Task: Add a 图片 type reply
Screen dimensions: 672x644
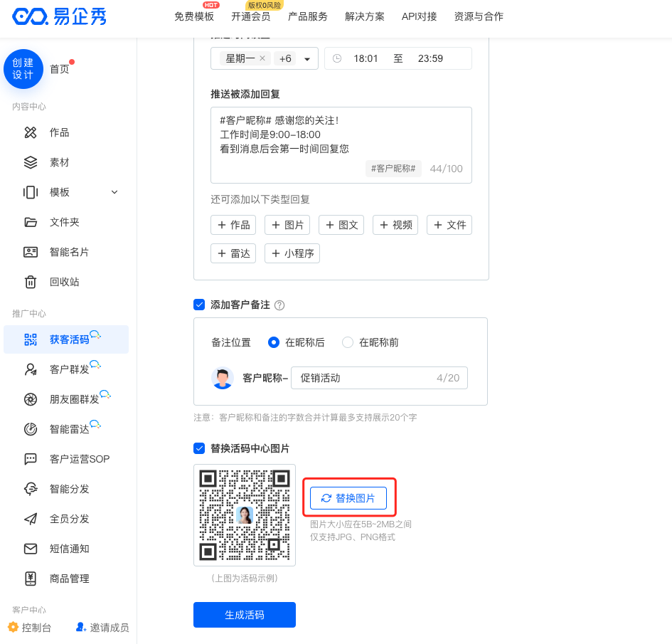Action: (287, 225)
